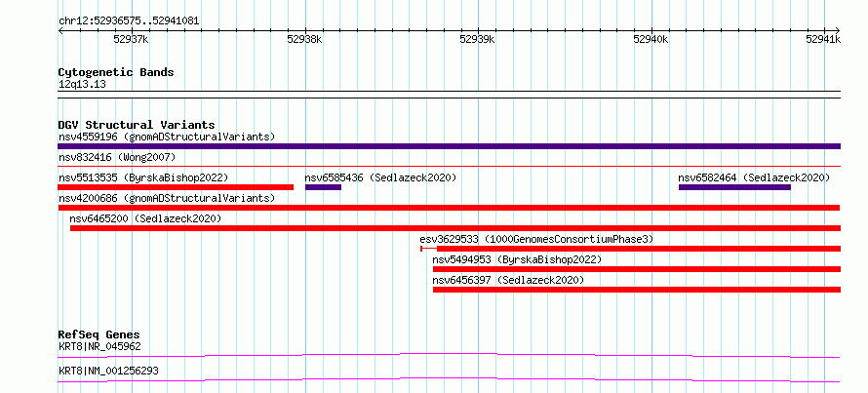Click the nsv4559196 gnomAD purple variant bar
Viewport: 868px width, 393px height.
pyautogui.click(x=449, y=146)
